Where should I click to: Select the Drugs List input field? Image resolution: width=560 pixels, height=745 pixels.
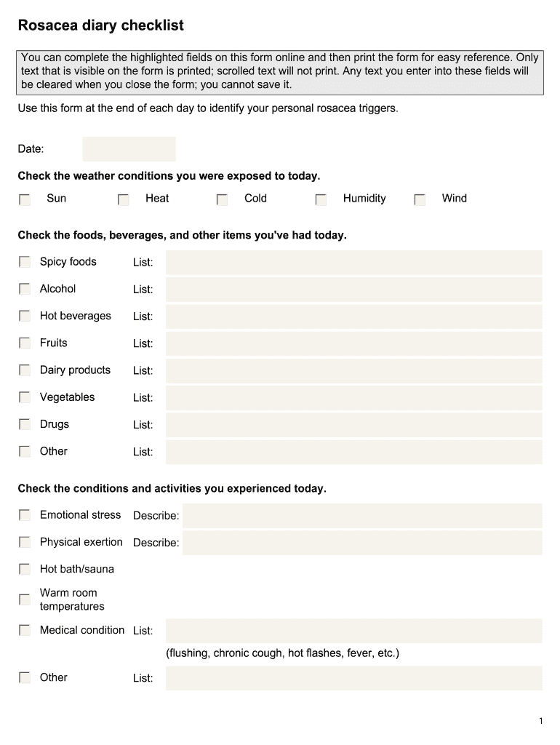tap(353, 425)
